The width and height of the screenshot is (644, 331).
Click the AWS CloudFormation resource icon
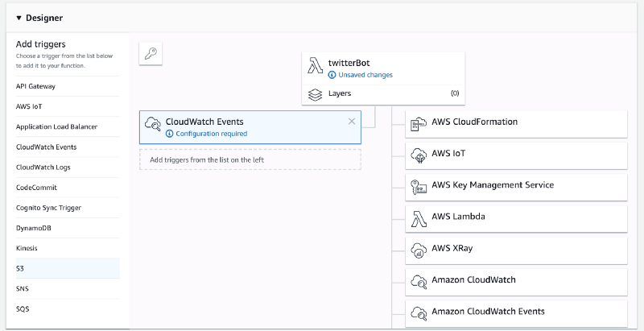coord(419,124)
